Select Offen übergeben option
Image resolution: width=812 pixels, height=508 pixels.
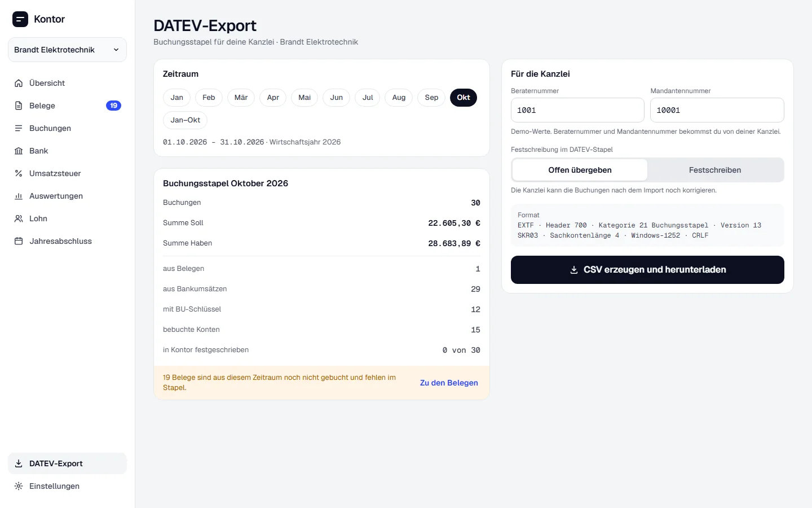pyautogui.click(x=580, y=170)
